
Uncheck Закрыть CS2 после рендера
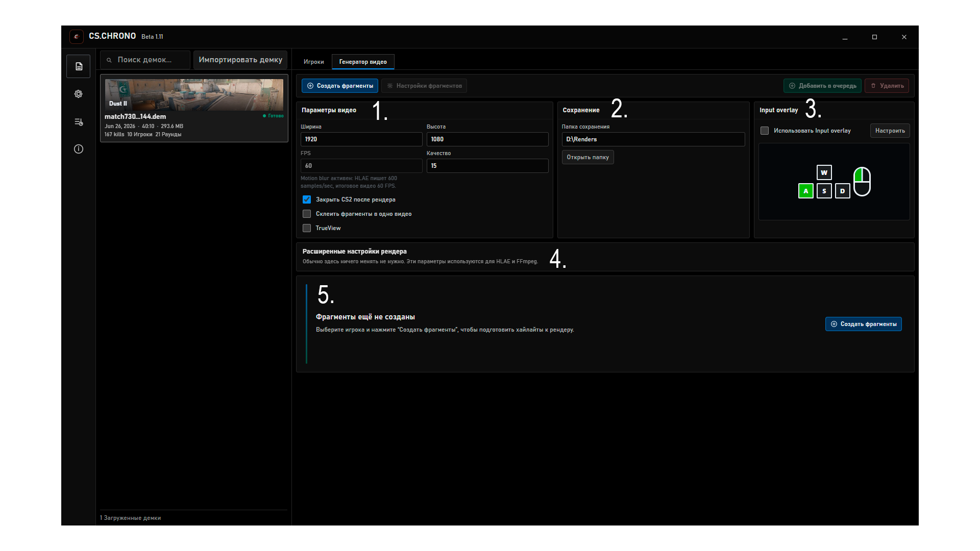[307, 199]
